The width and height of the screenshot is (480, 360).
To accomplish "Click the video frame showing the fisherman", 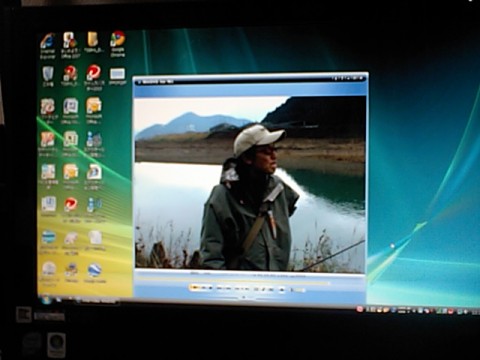I will point(250,183).
